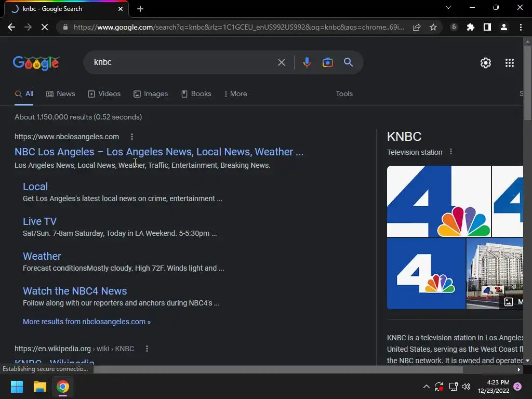Open File Explorer from the taskbar
The width and height of the screenshot is (532, 399).
39,387
